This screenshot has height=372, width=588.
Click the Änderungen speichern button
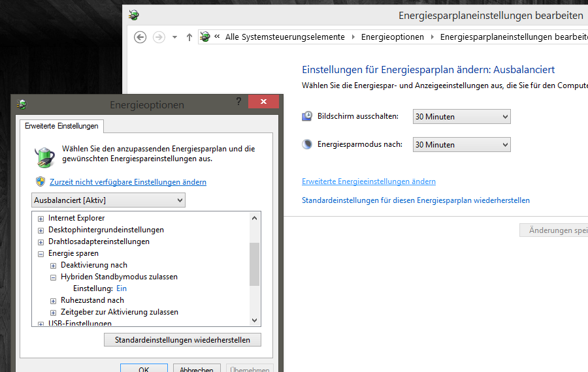coord(553,230)
